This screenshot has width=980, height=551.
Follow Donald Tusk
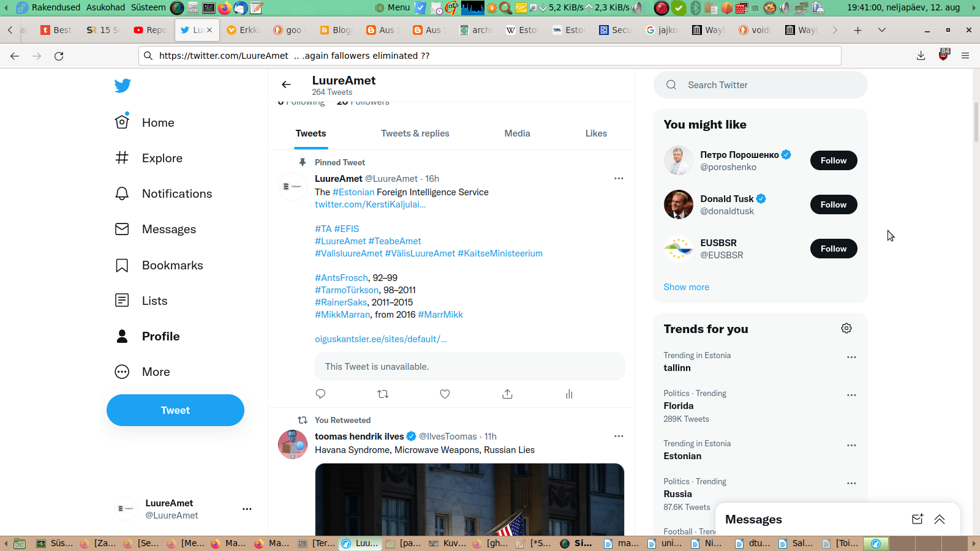tap(834, 204)
